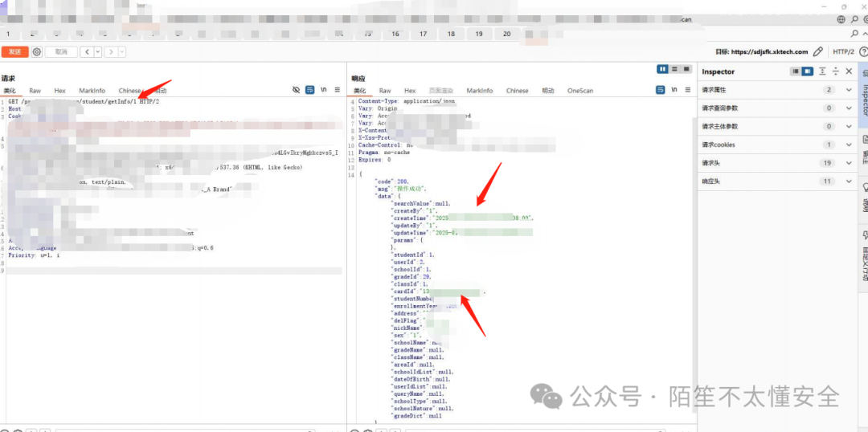This screenshot has width=868, height=432.
Task: Open the response MarkInfo tab
Action: click(479, 91)
